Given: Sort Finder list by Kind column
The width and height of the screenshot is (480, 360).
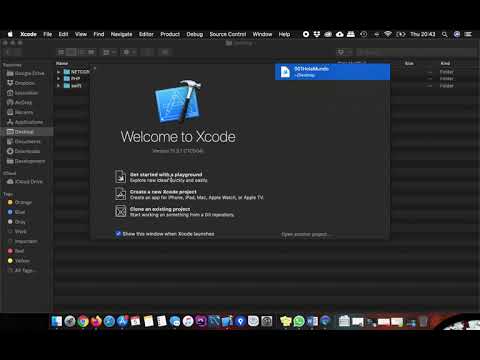Looking at the screenshot, I should tap(445, 63).
